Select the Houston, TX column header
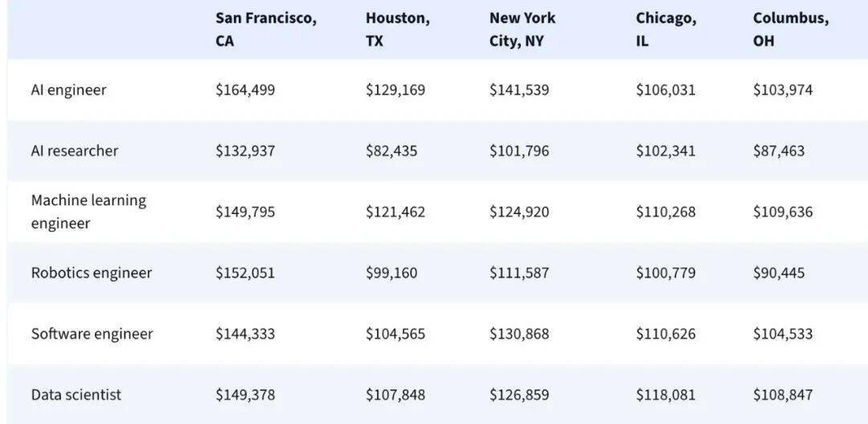The height and width of the screenshot is (424, 868). pyautogui.click(x=397, y=29)
